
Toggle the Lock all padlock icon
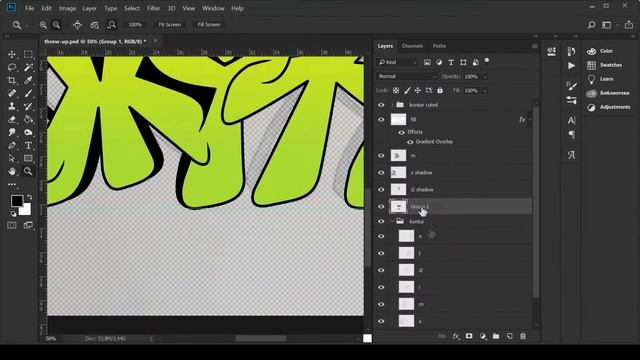440,90
